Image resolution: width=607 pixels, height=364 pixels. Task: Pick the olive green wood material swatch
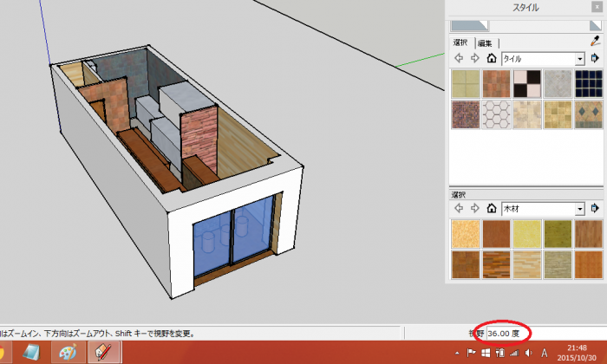point(558,234)
